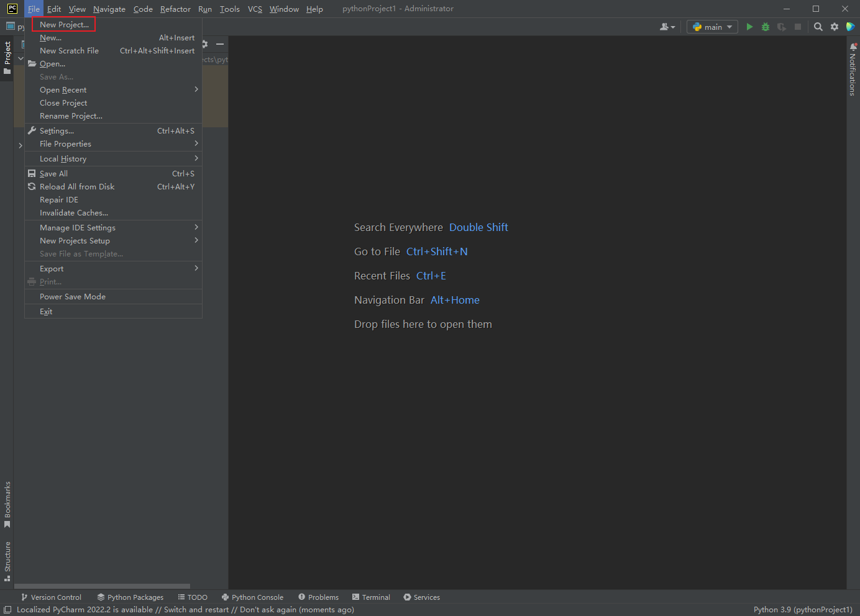Show the Structure tool window

click(8, 559)
